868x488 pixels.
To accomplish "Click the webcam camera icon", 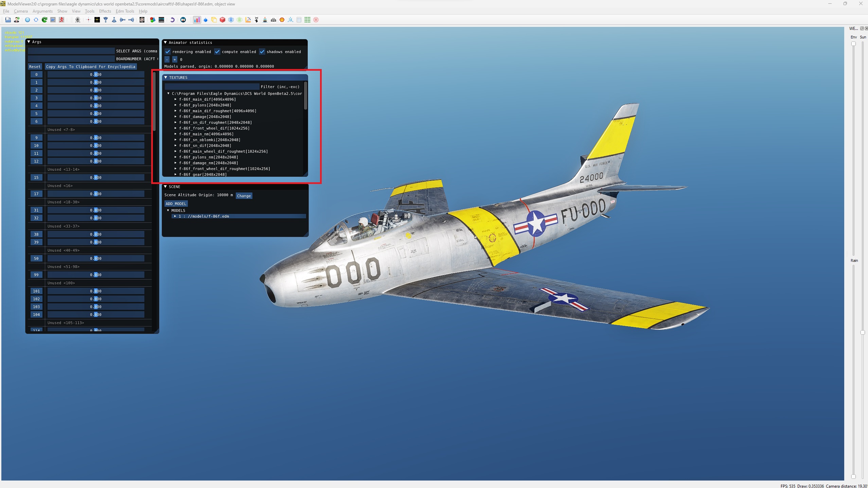I will tap(78, 20).
